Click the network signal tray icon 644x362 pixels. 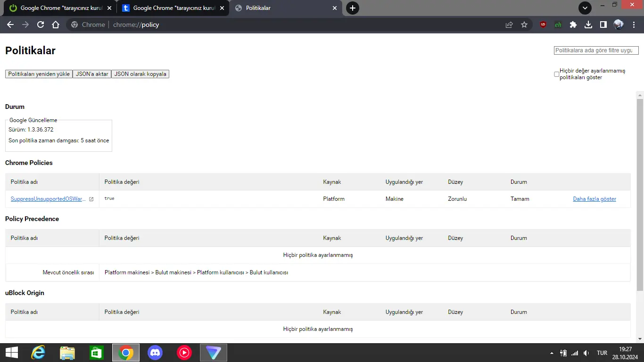tap(575, 353)
